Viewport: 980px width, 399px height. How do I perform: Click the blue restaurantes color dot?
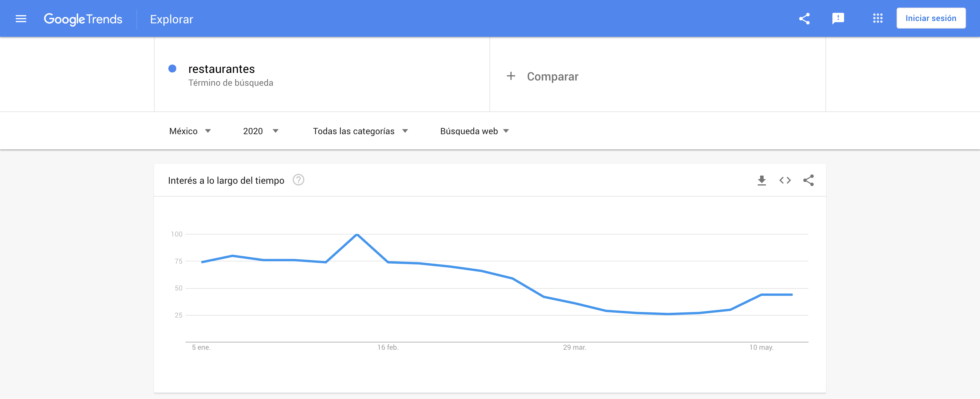[x=172, y=69]
